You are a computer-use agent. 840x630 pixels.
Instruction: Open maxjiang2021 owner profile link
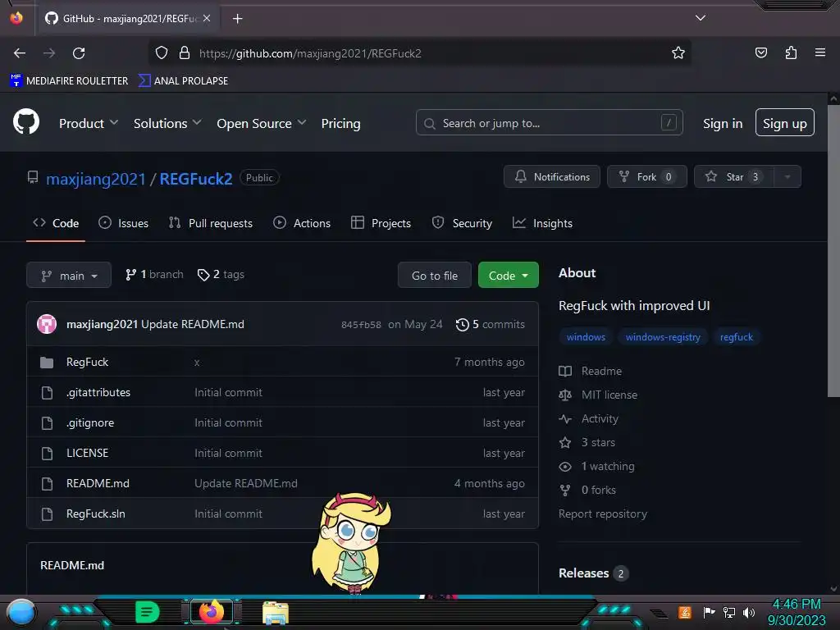(x=96, y=178)
